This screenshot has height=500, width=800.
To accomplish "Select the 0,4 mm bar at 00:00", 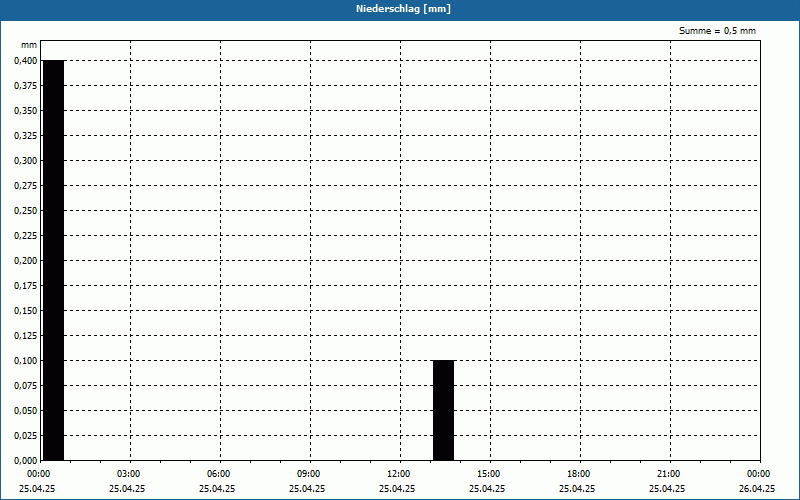I will pos(54,260).
